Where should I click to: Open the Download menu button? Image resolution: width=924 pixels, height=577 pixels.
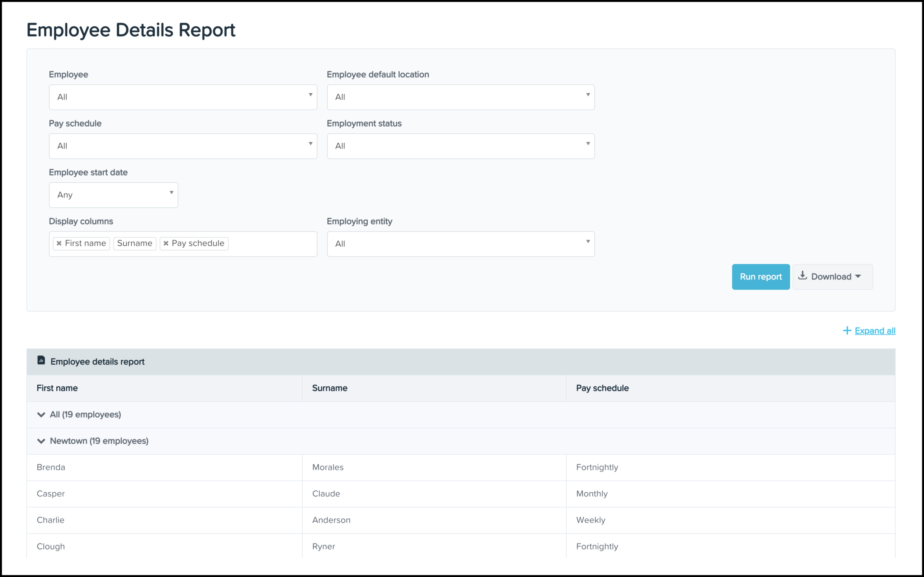coord(833,277)
